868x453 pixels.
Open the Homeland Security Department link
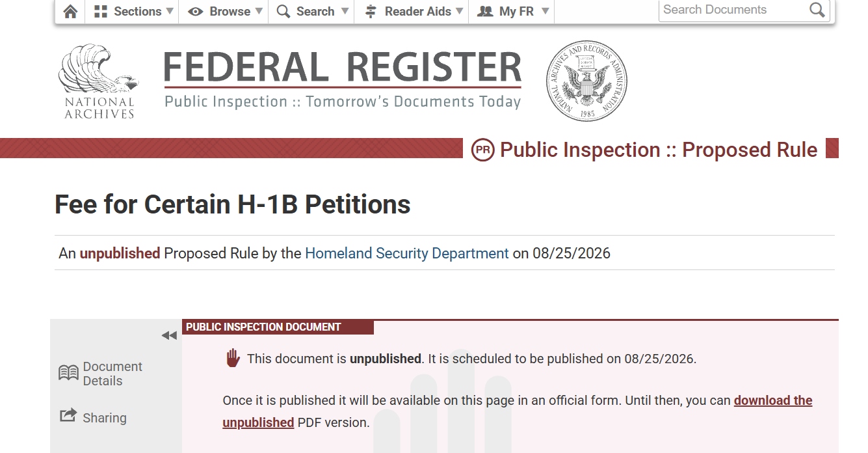click(407, 253)
